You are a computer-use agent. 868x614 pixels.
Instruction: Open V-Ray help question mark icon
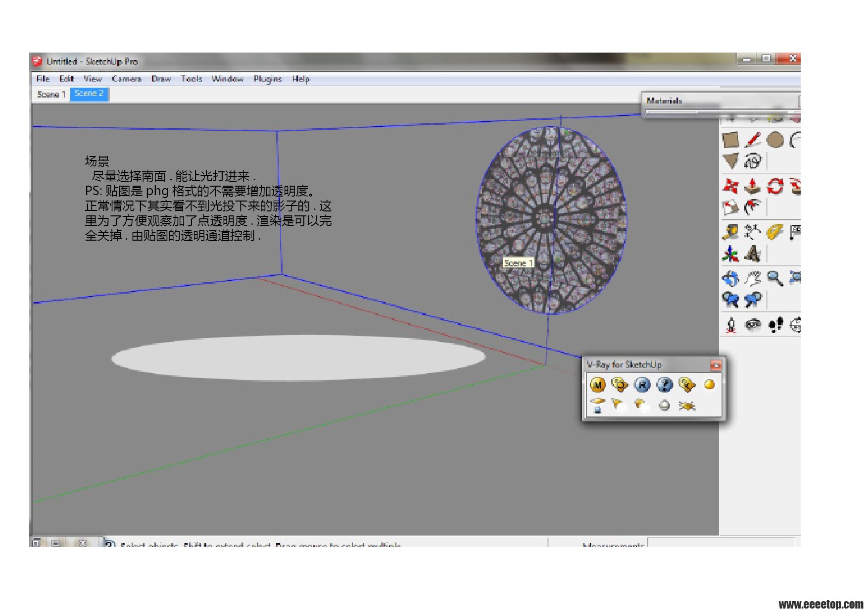665,385
